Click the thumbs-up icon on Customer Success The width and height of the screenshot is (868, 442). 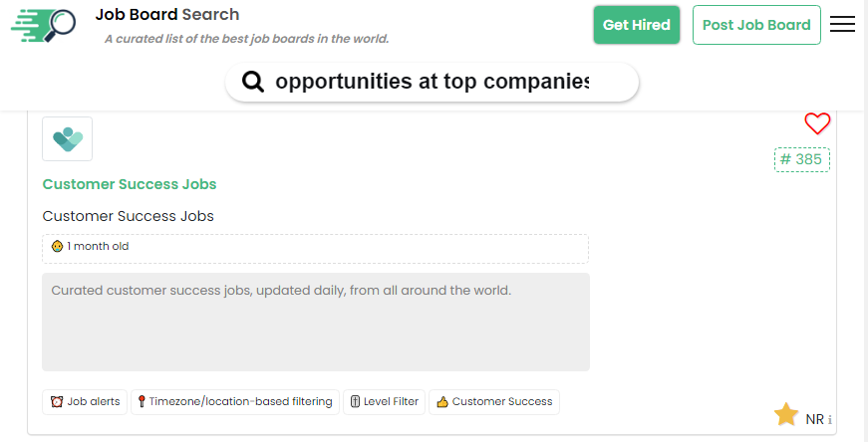[x=442, y=402]
